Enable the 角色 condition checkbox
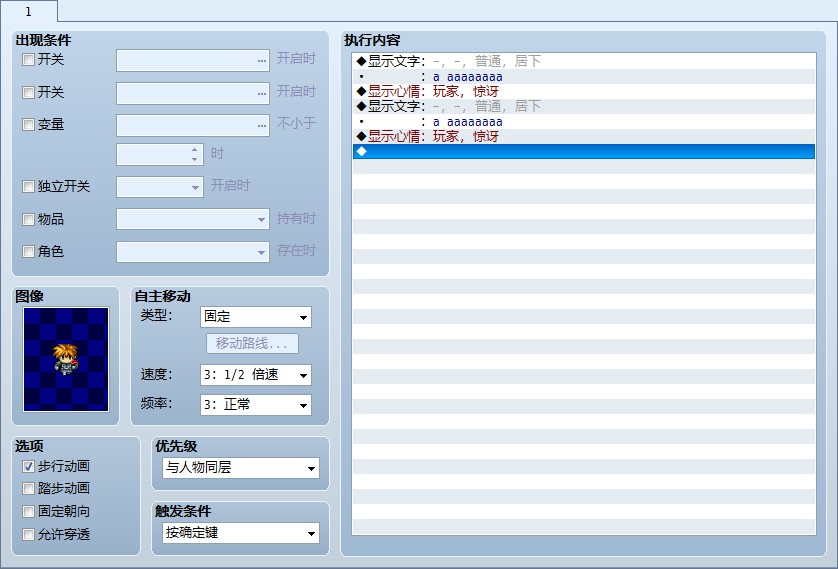838x569 pixels. (28, 251)
